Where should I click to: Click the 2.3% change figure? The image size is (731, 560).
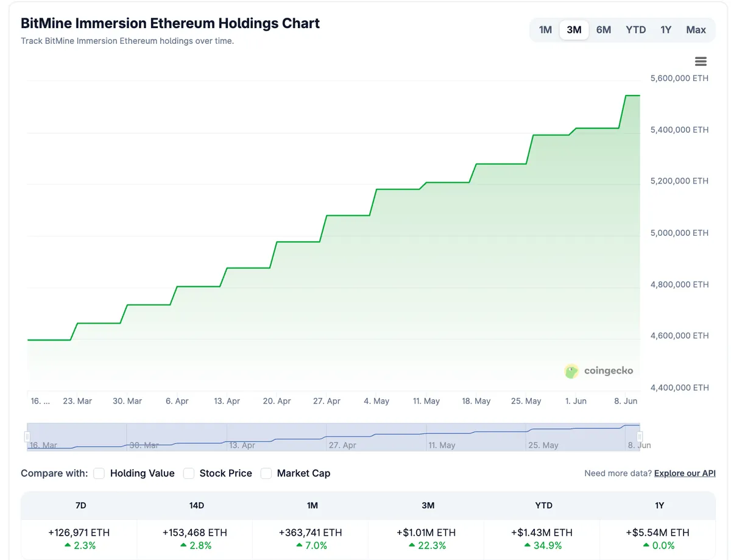pos(85,546)
